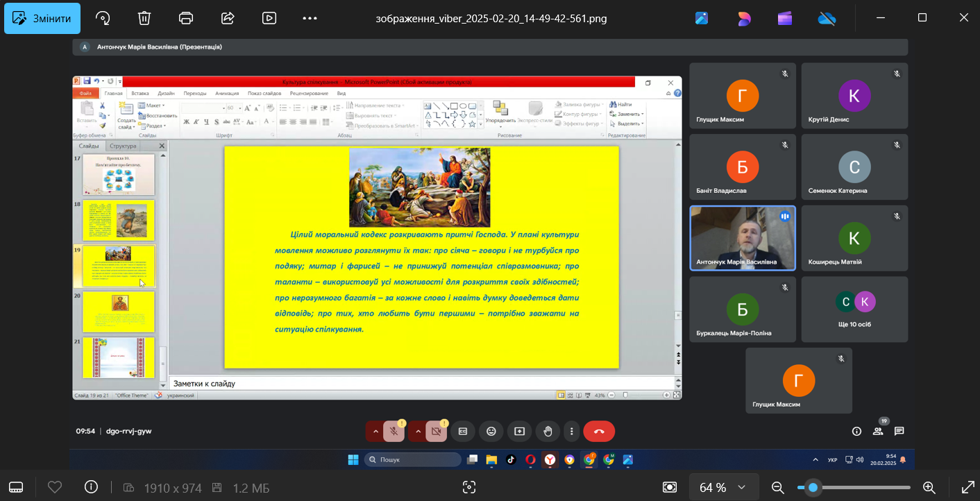
Task: Switch to the Структура pane tab
Action: coord(123,146)
